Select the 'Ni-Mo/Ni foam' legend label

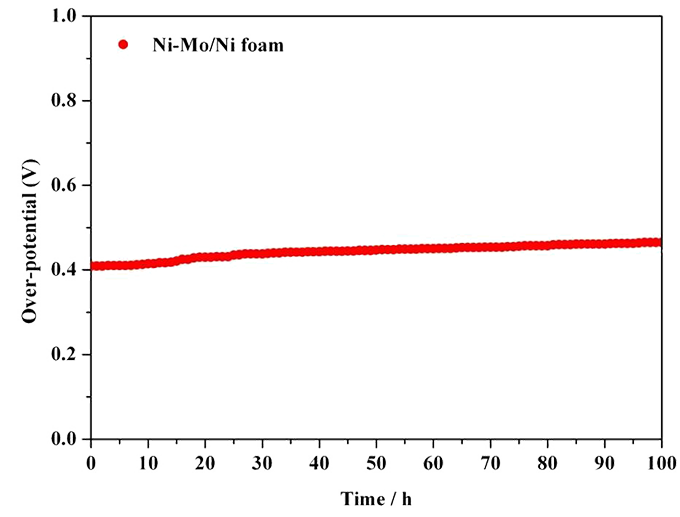point(218,45)
